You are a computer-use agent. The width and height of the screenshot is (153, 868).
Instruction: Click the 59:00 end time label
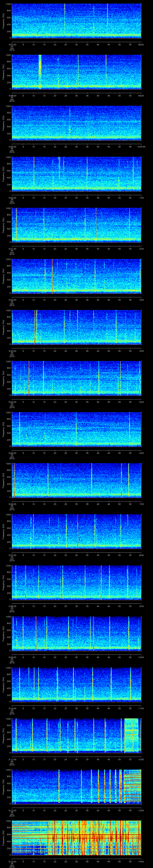coord(141,96)
